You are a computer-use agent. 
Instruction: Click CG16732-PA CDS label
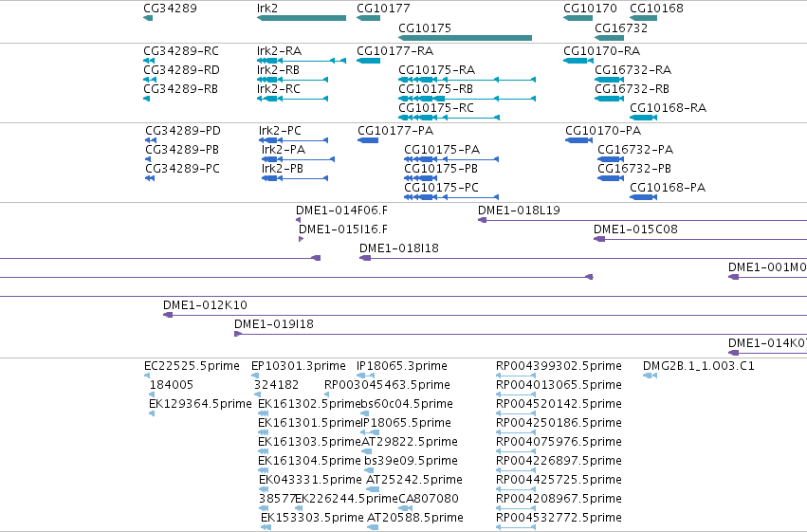[x=635, y=150]
